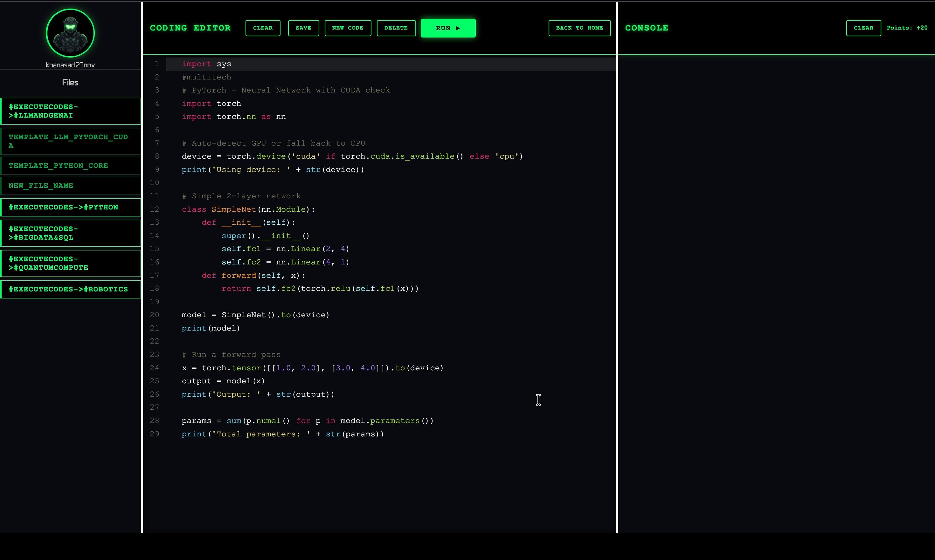935x560 pixels.
Task: Clear the console output
Action: 863,28
